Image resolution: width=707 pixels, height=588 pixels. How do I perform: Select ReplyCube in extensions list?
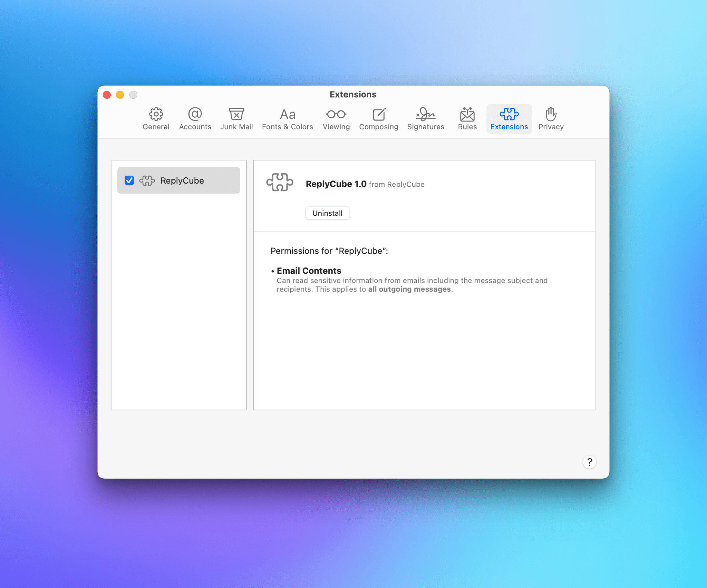click(178, 180)
